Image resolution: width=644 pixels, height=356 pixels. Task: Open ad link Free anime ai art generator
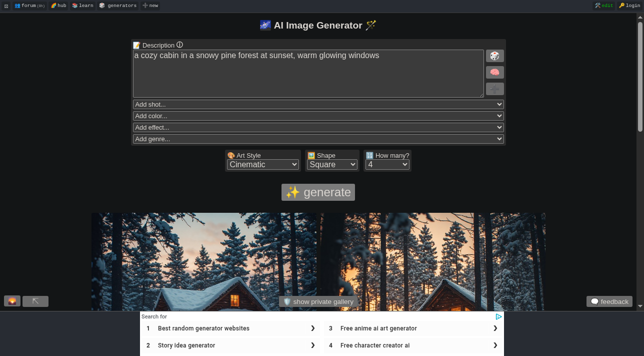[413, 328]
